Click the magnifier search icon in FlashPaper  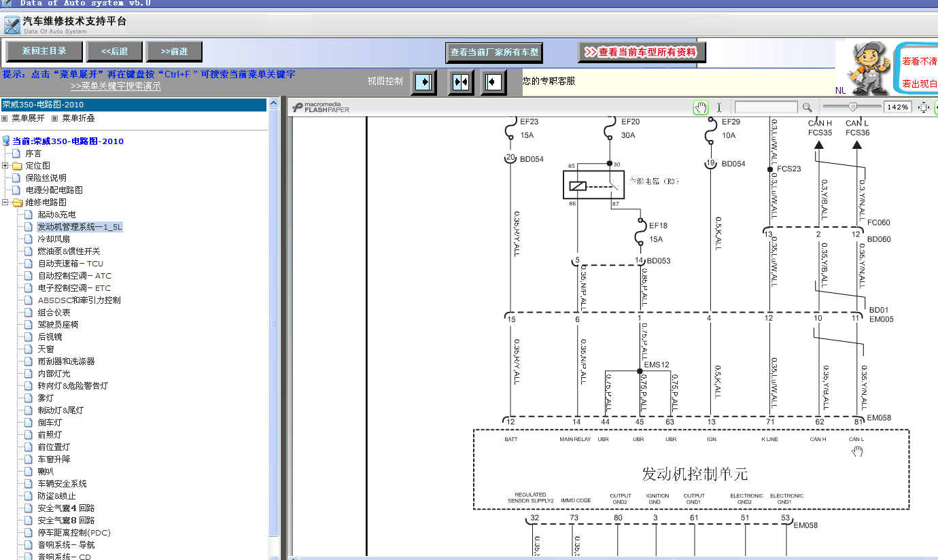807,107
